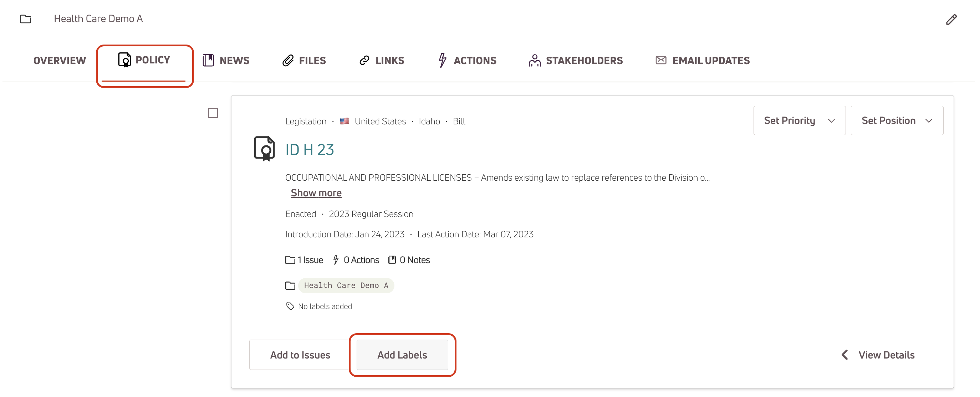Open the Set Position dropdown
The image size is (980, 397).
(x=897, y=120)
